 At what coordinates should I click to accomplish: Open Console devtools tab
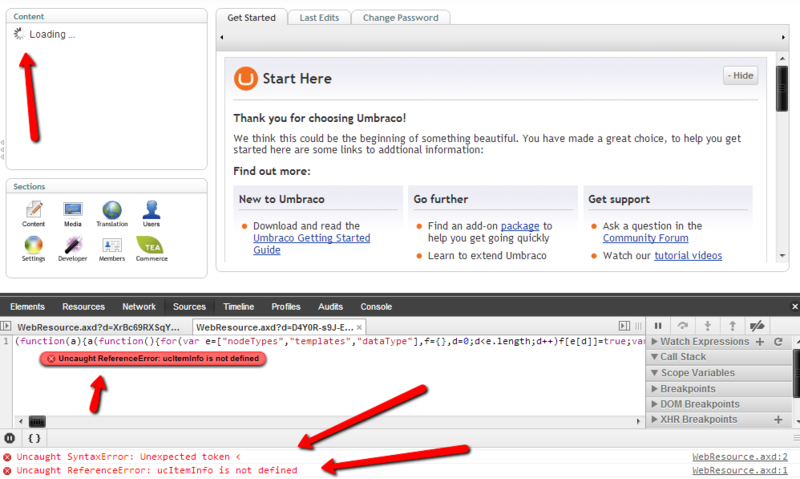pyautogui.click(x=376, y=307)
